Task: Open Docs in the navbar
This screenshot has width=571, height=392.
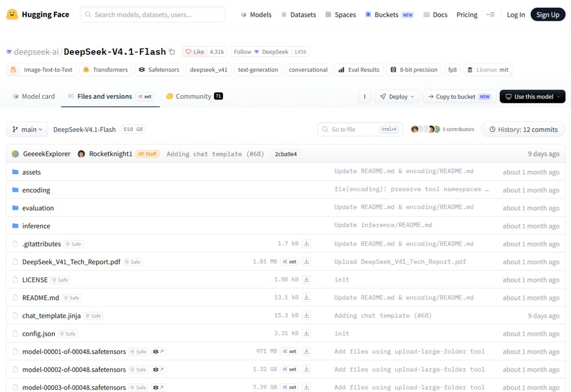Action: coord(435,15)
